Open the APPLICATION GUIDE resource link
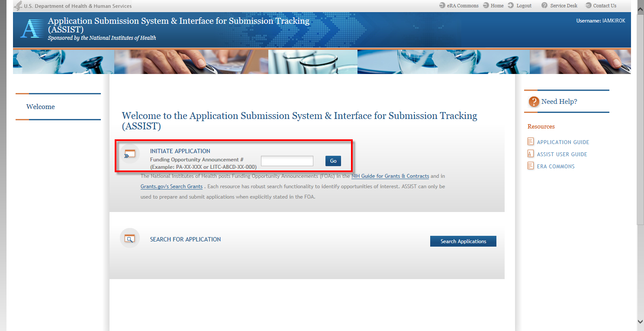This screenshot has height=331, width=644. coord(563,142)
